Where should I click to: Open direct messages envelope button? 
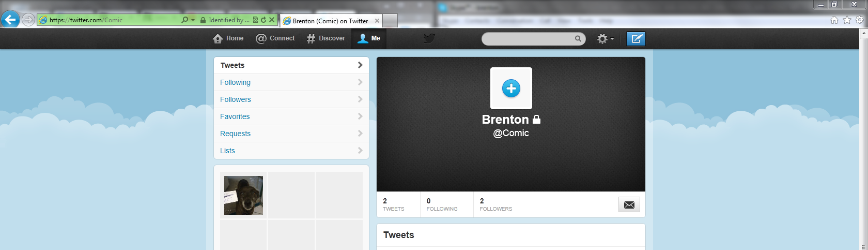[629, 204]
